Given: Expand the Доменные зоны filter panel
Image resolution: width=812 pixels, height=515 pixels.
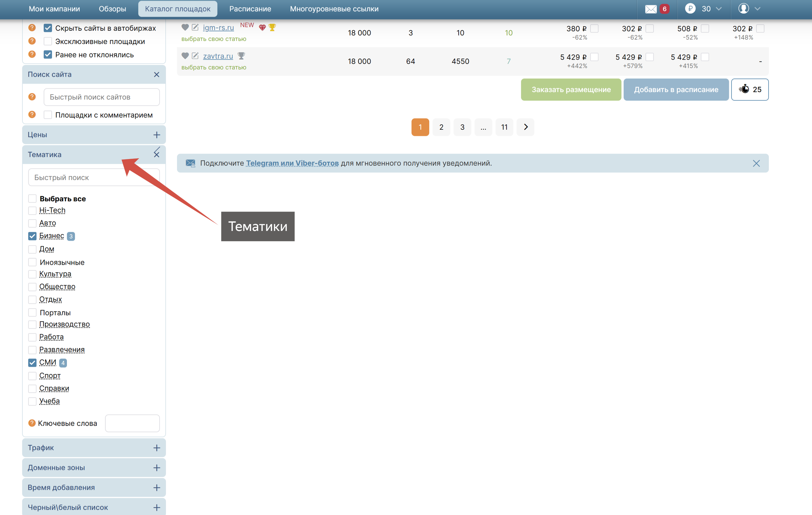Looking at the screenshot, I should point(156,467).
